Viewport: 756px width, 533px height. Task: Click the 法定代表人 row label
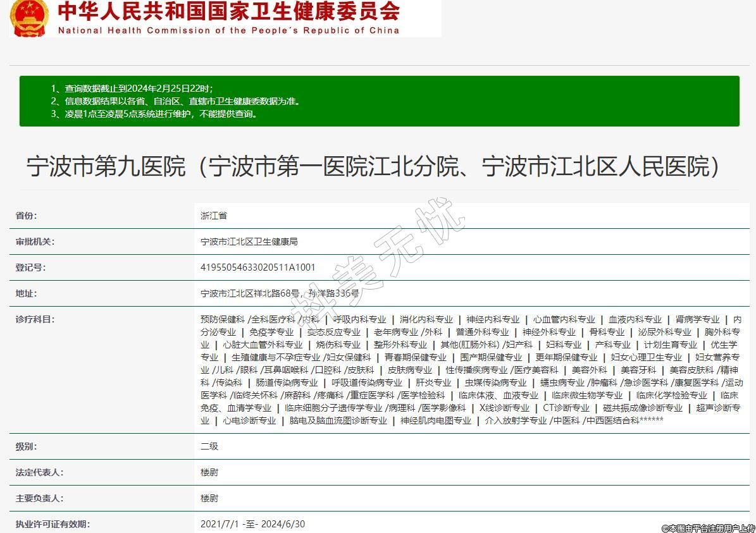point(39,472)
